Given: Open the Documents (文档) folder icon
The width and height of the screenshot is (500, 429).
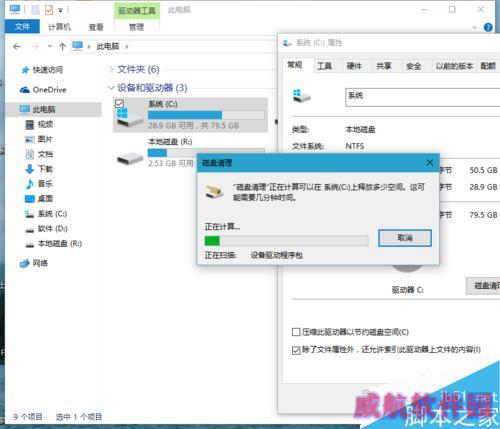Looking at the screenshot, I should [x=30, y=154].
